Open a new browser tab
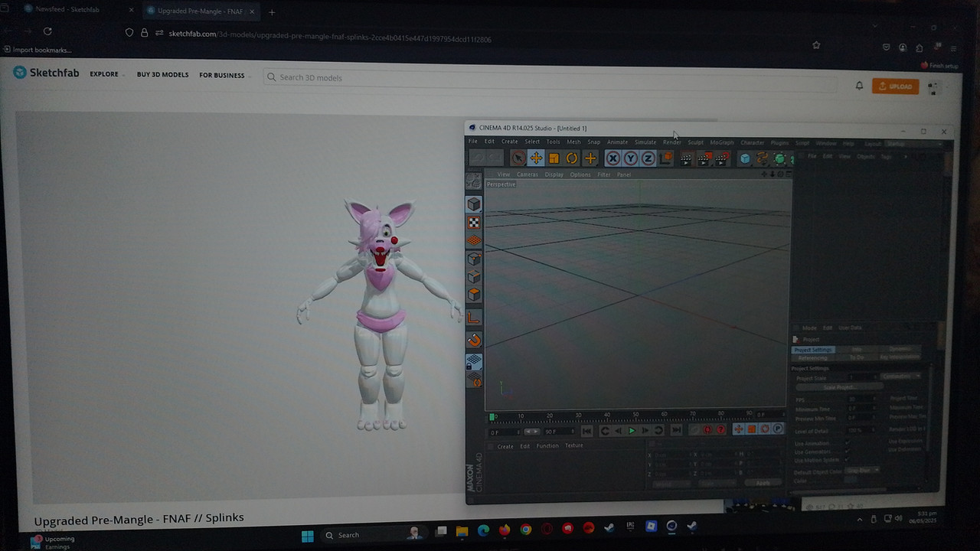 [272, 11]
